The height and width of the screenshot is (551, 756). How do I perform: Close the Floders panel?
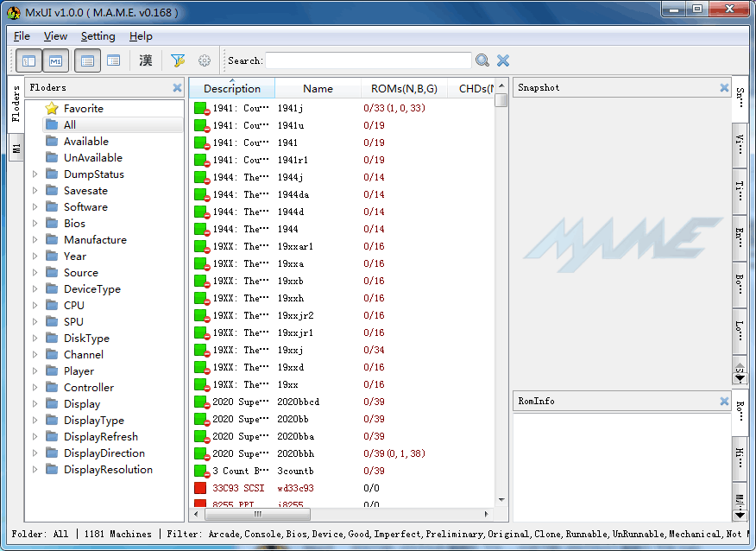pos(177,88)
